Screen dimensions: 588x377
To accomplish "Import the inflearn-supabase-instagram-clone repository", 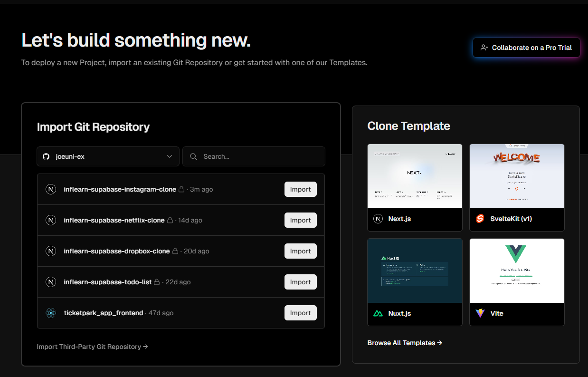I will [301, 189].
